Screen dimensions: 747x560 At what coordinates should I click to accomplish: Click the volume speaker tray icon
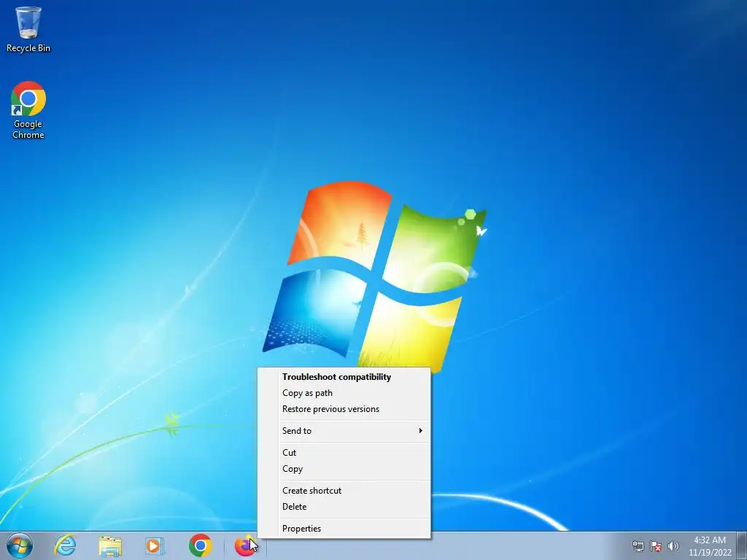coord(673,546)
